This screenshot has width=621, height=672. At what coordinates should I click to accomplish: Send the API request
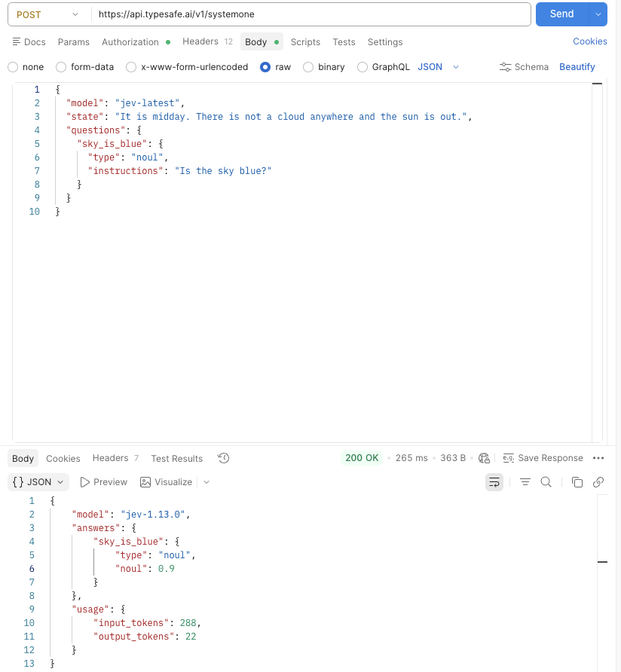562,14
